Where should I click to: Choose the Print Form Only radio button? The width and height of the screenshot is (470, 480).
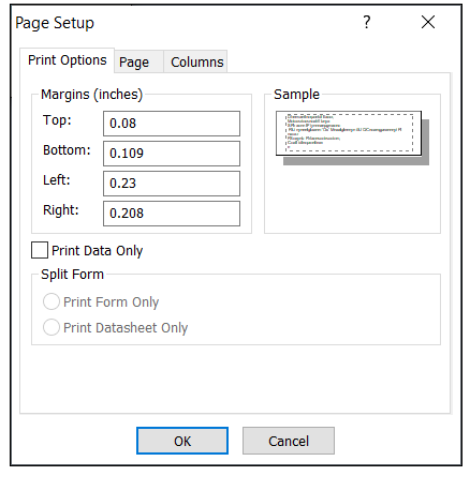51,302
